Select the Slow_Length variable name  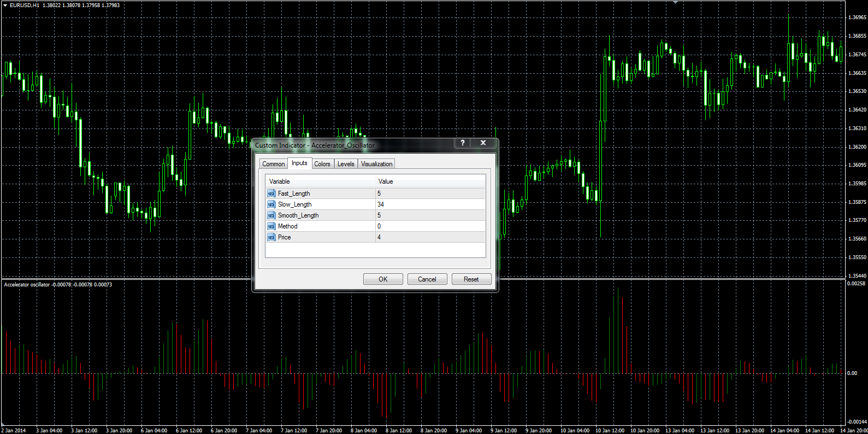pos(295,204)
